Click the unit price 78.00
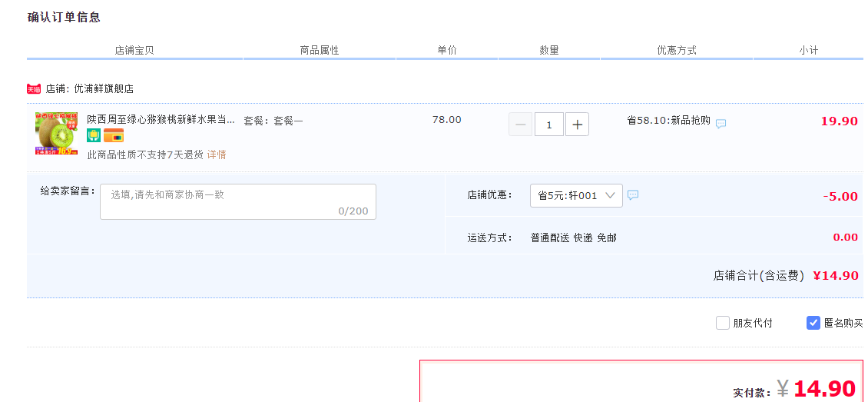868x402 pixels. (447, 120)
